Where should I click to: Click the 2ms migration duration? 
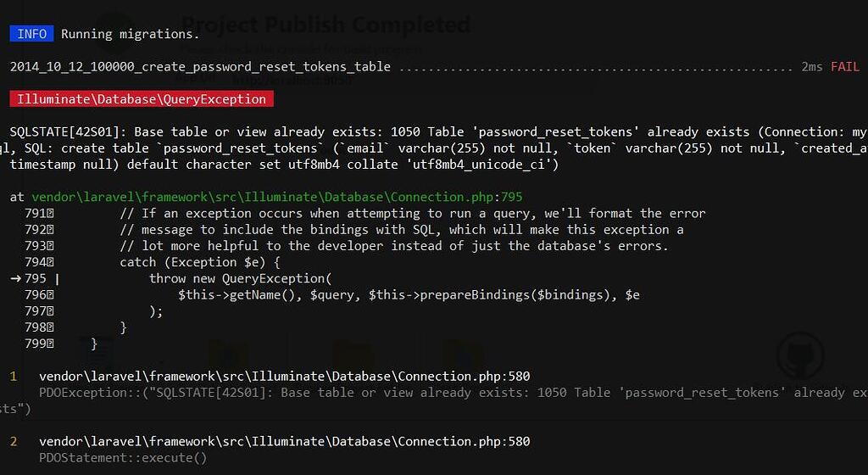point(811,66)
